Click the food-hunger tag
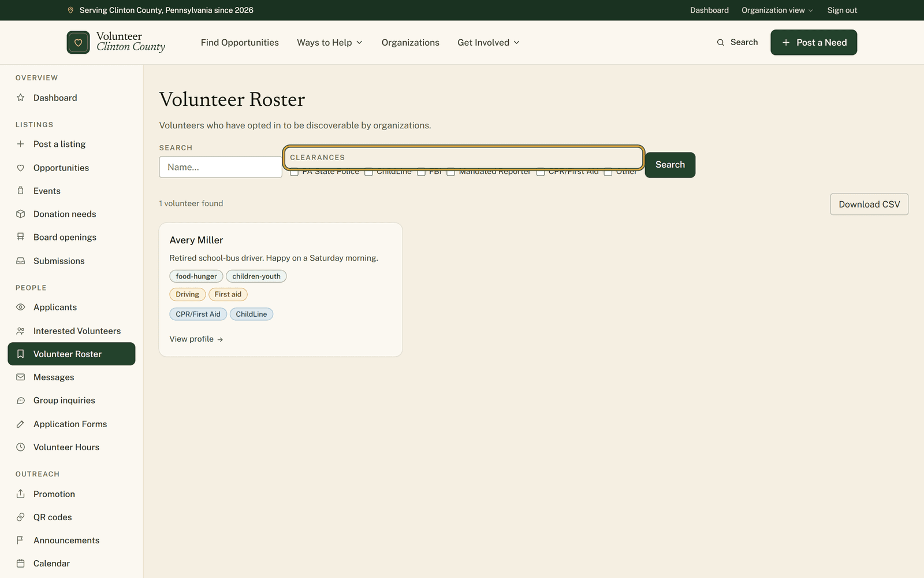This screenshot has height=578, width=924. [196, 276]
